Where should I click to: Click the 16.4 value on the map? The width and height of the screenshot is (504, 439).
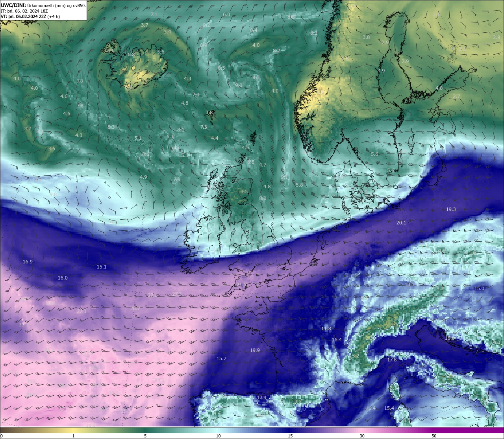337,340
